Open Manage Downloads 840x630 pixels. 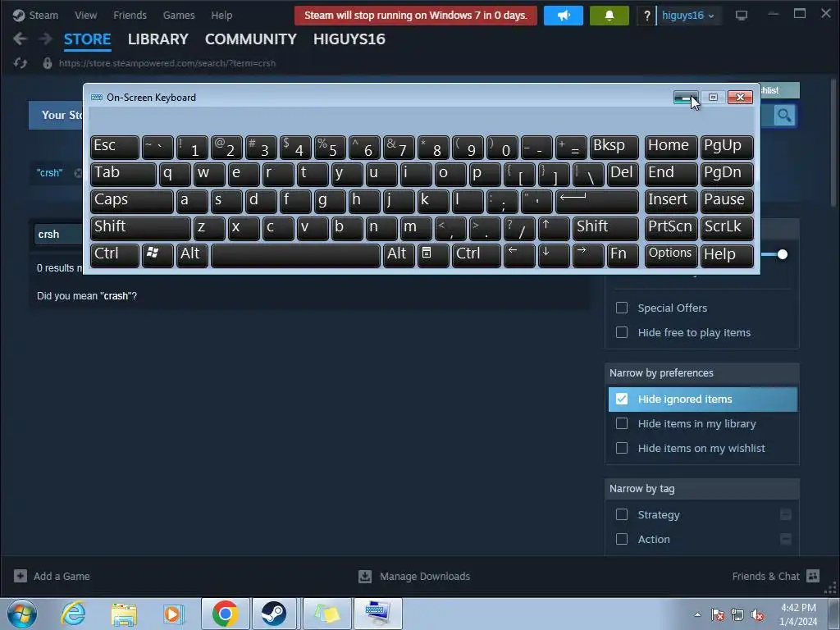[414, 577]
